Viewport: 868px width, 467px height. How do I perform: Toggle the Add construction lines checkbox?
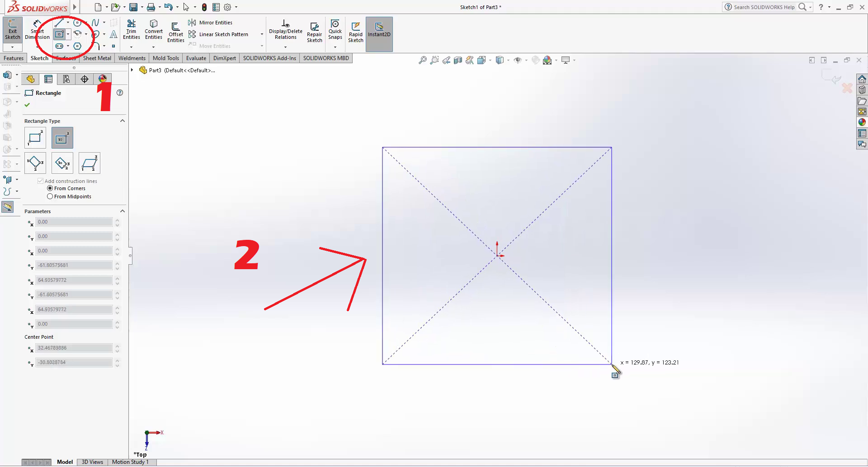point(41,181)
